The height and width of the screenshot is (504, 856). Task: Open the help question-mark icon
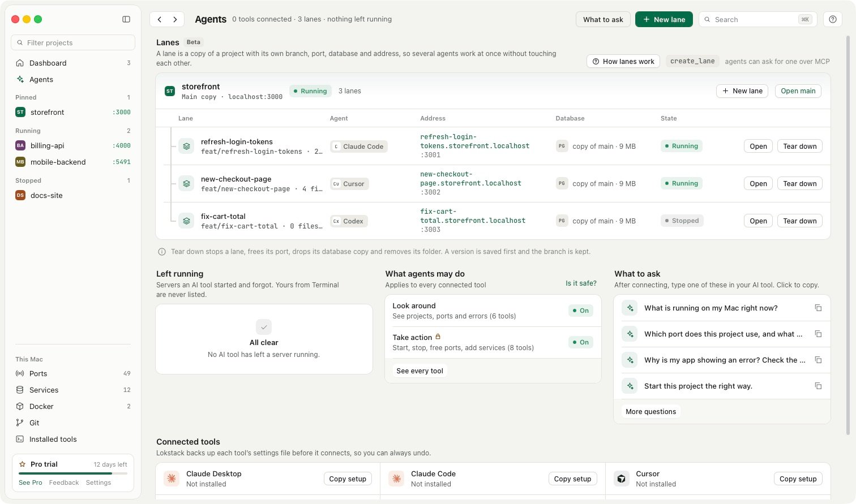832,19
